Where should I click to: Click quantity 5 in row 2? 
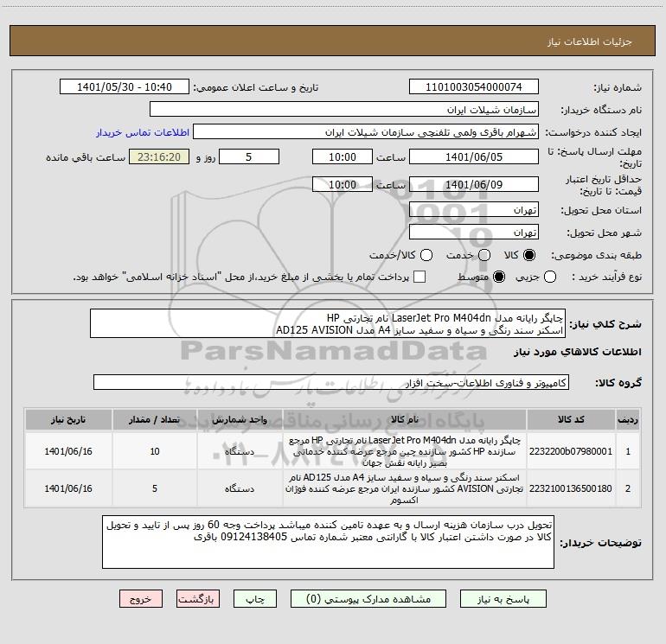click(x=155, y=488)
